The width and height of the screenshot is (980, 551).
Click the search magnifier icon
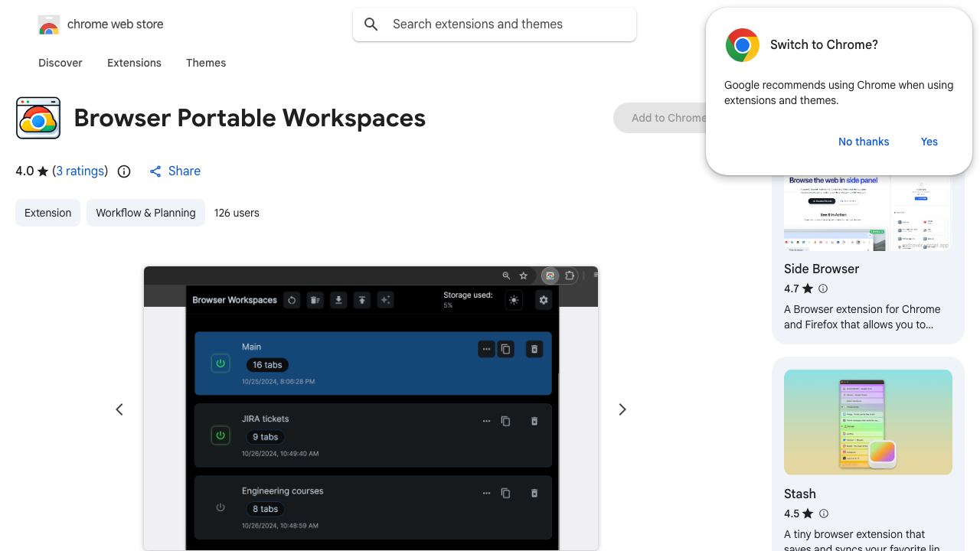point(371,24)
